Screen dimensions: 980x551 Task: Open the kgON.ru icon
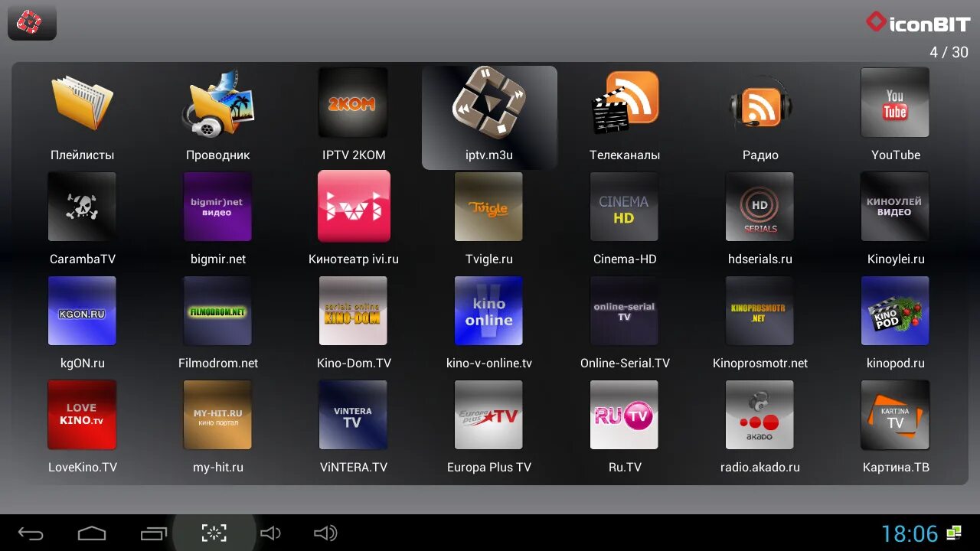pyautogui.click(x=82, y=311)
